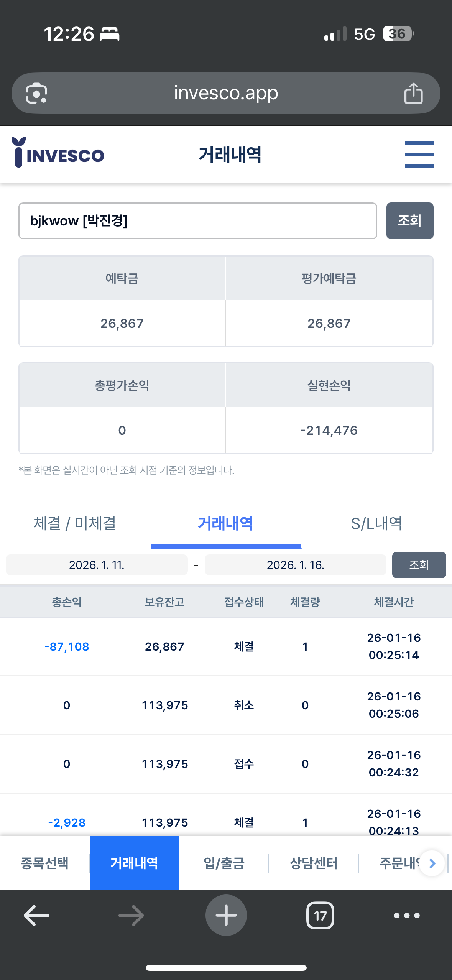Open the end date 2026. 1. 16. picker
The width and height of the screenshot is (452, 980).
tap(295, 565)
